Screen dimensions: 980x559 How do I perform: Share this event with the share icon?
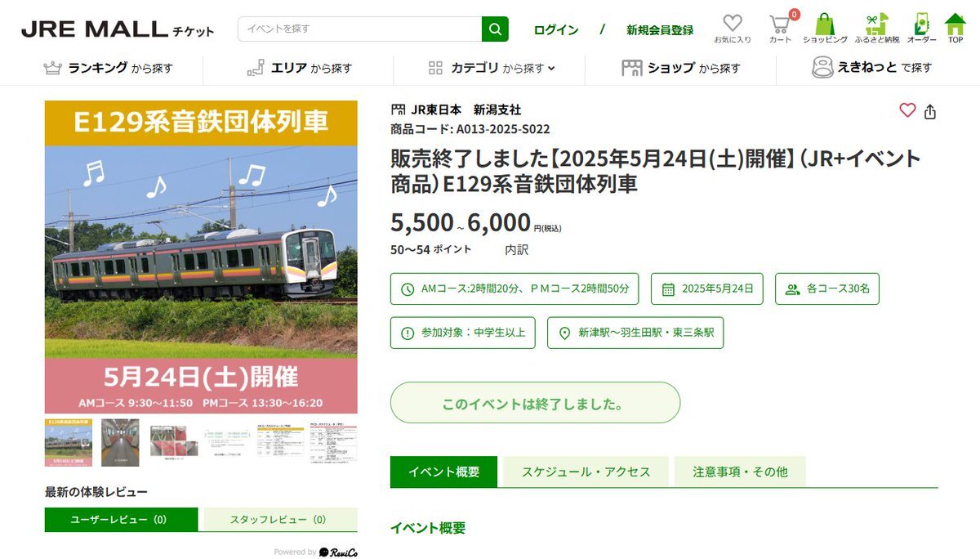(930, 112)
